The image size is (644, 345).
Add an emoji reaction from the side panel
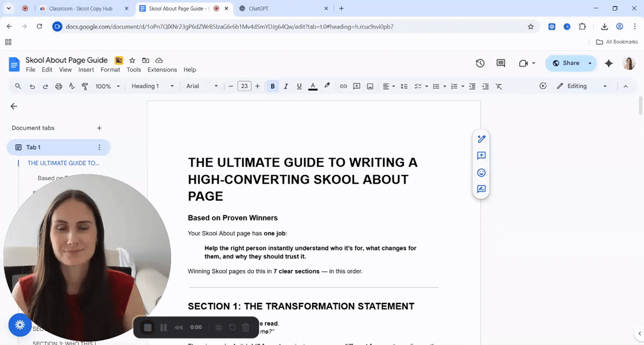tap(481, 172)
